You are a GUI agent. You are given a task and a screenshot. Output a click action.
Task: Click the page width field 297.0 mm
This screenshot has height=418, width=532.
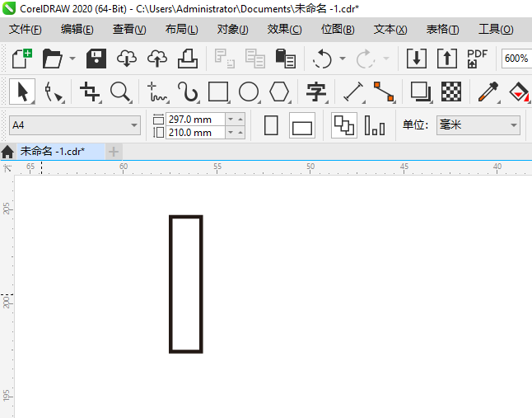pos(195,120)
